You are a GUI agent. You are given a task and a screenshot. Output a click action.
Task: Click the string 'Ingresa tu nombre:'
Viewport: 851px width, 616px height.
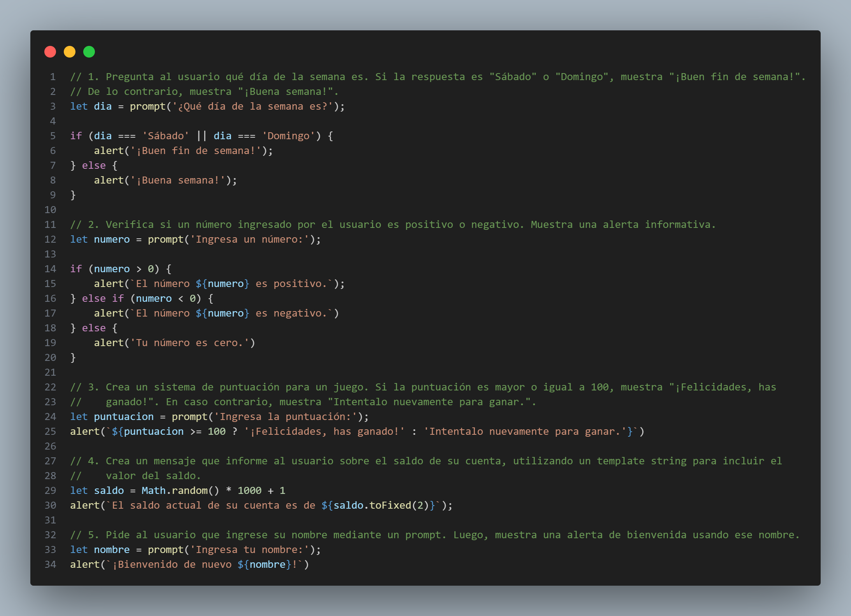tap(250, 550)
